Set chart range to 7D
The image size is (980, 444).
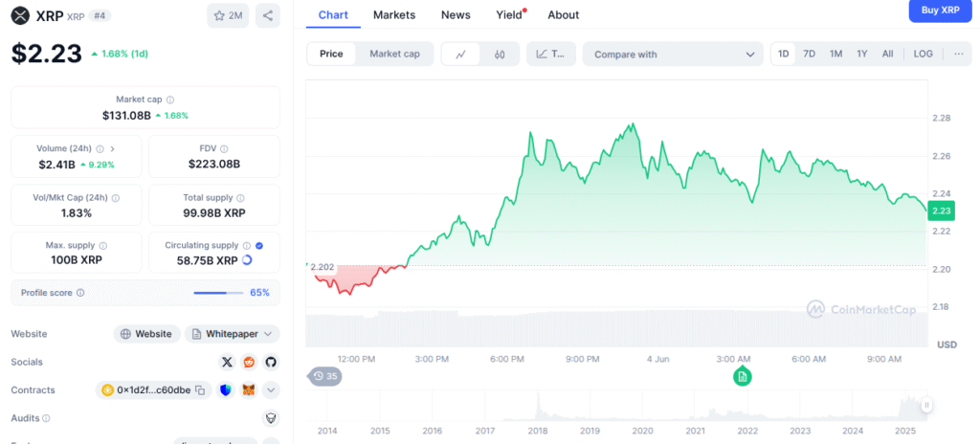click(810, 54)
